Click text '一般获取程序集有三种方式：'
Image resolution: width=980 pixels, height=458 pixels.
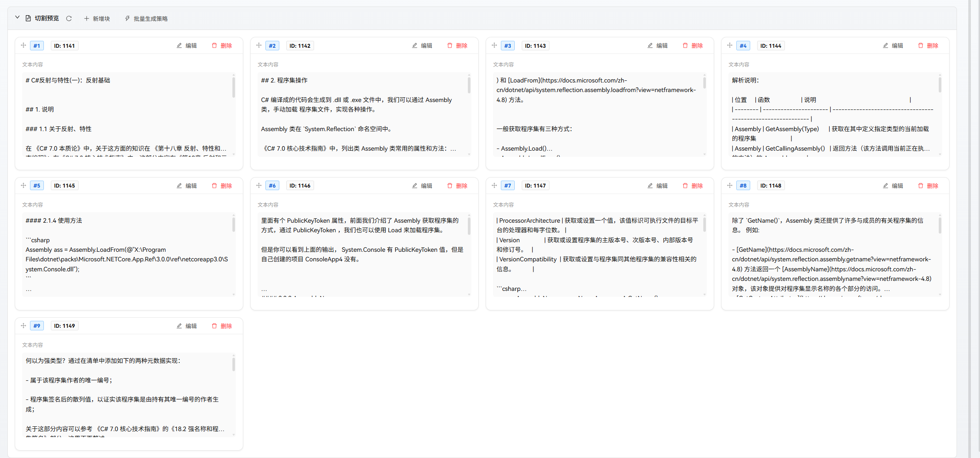pyautogui.click(x=534, y=129)
